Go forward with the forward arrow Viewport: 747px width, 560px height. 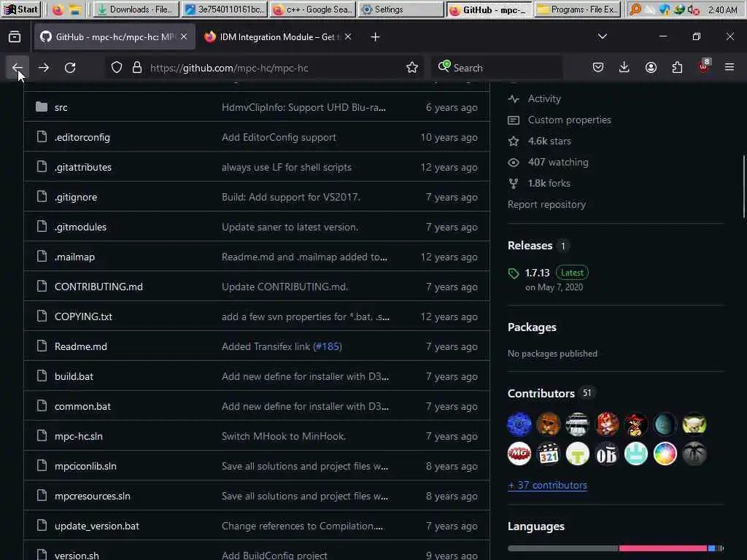point(44,68)
